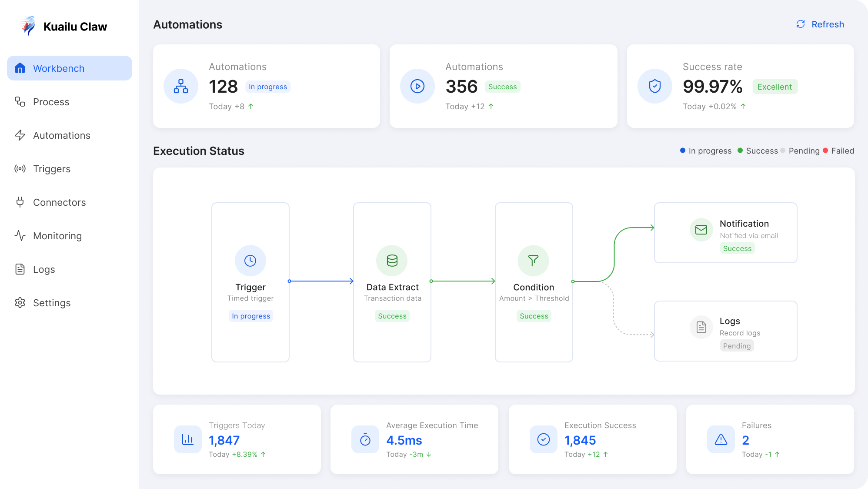This screenshot has width=868, height=489.
Task: Click the Process sidebar icon
Action: point(20,102)
